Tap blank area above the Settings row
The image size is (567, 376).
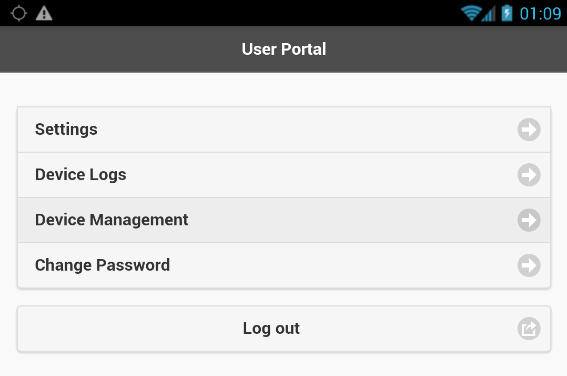[284, 90]
